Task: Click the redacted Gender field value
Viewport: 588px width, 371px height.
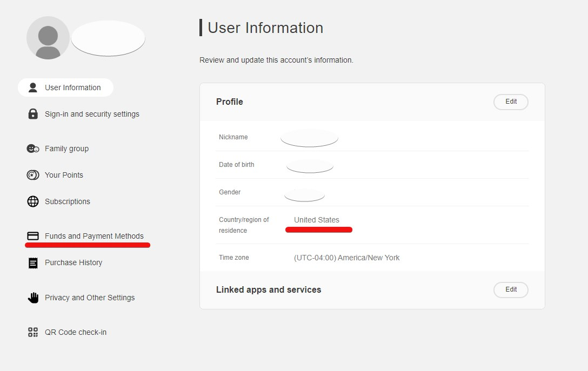Action: tap(304, 193)
